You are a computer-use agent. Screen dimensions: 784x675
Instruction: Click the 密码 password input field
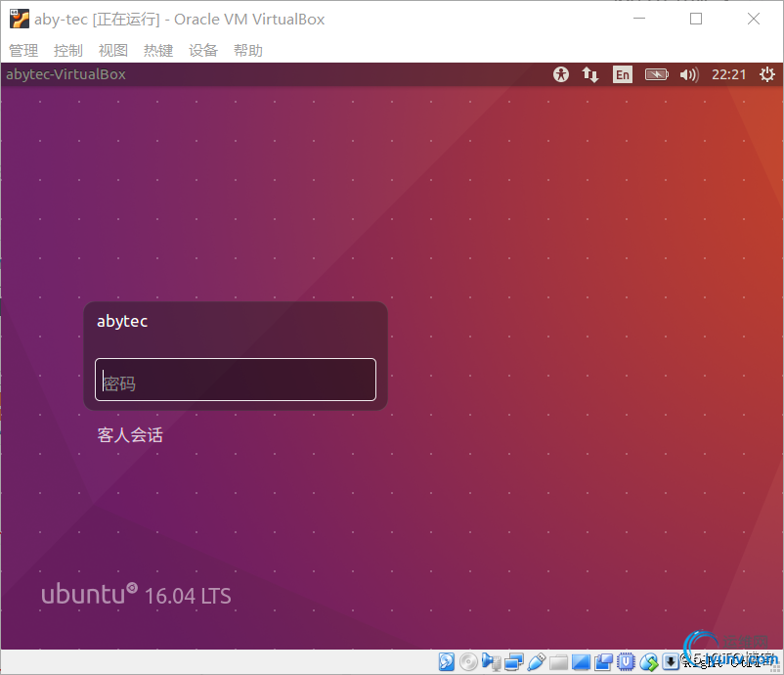point(236,380)
